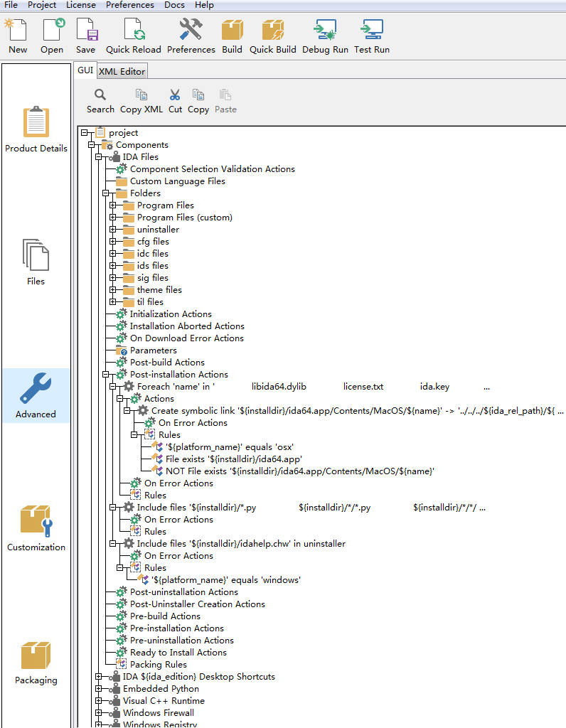Select 'Component Selection Validation Actions' row
566x728 pixels.
click(x=212, y=169)
